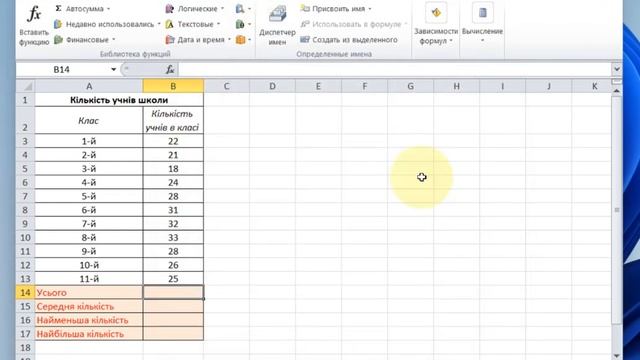Open the Вычисление options group

coord(482,24)
